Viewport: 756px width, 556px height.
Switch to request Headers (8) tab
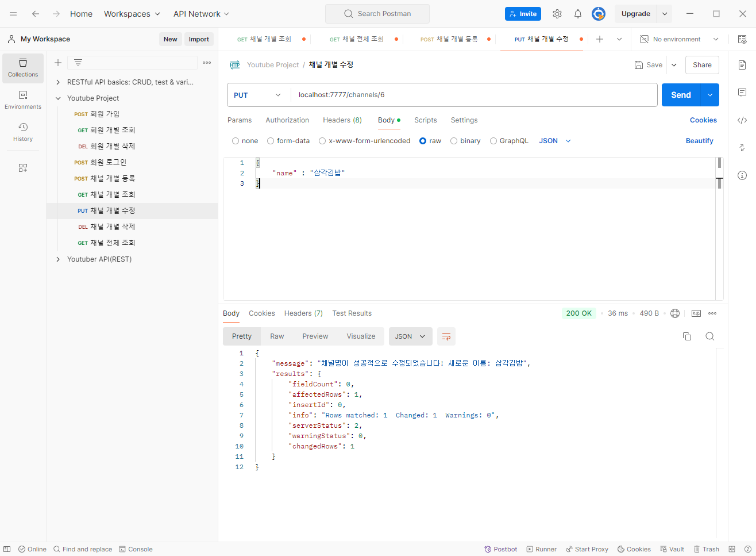click(x=342, y=120)
